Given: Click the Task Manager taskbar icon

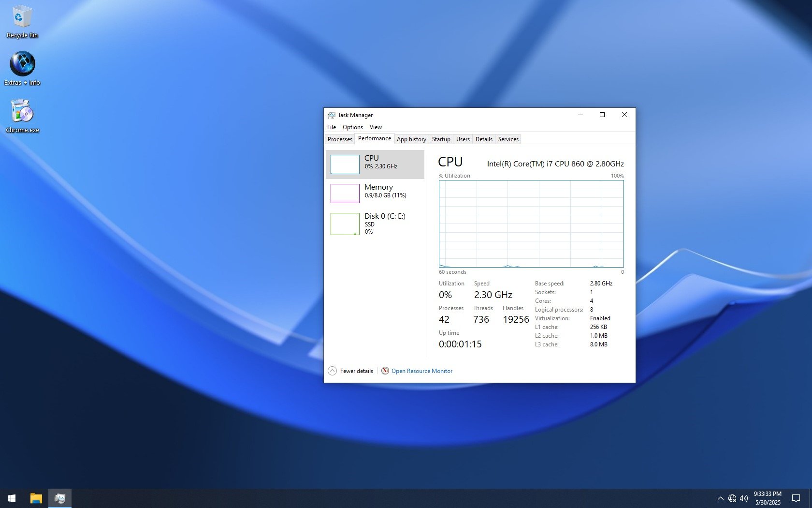Looking at the screenshot, I should click(x=60, y=498).
